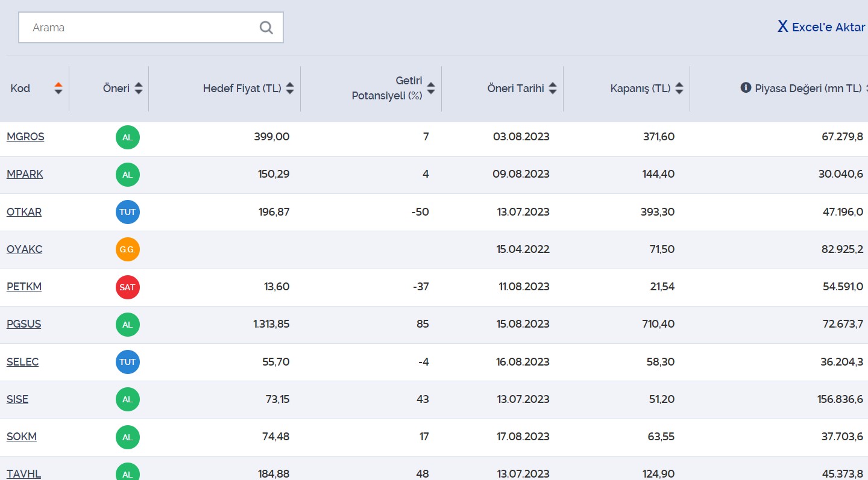Click the AL badge for MGROS

point(127,137)
